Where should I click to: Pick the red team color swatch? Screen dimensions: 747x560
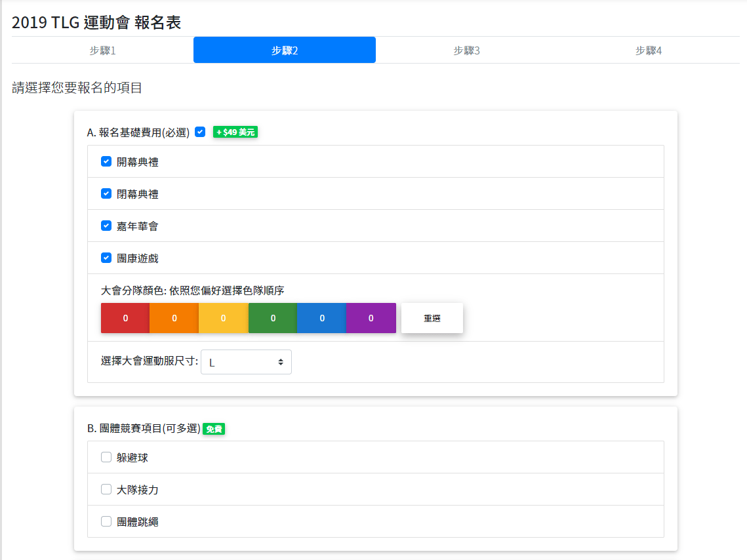pos(125,318)
